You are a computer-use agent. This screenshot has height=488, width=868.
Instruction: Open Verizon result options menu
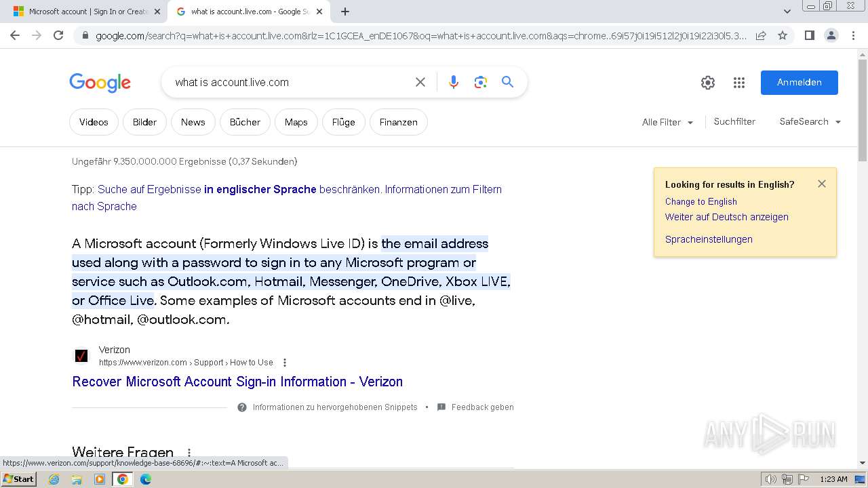coord(285,363)
